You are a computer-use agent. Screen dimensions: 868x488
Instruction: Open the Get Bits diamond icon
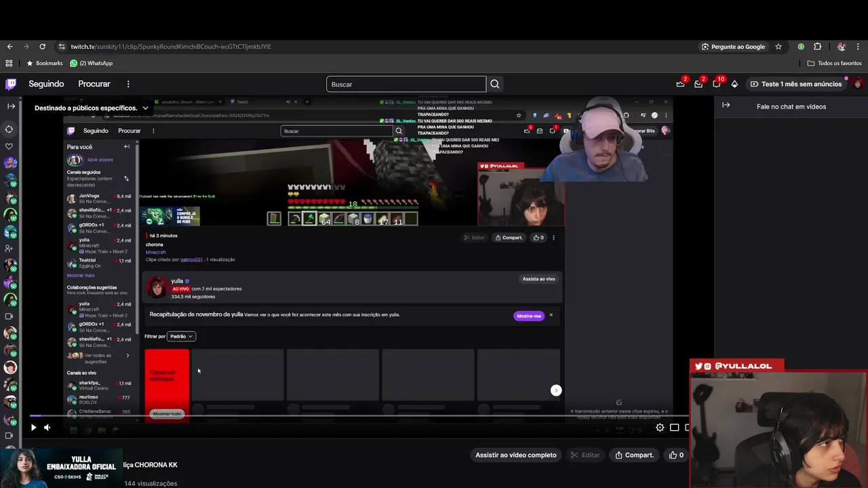tap(734, 84)
